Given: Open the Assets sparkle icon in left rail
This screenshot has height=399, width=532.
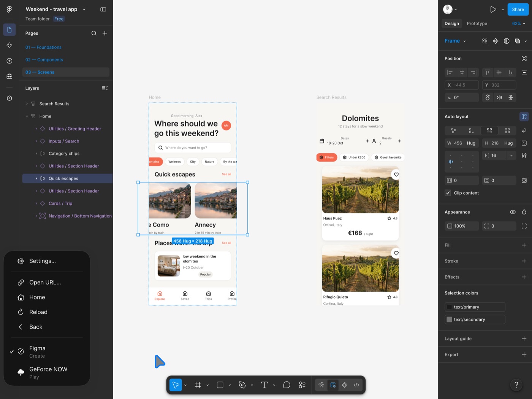Looking at the screenshot, I should coord(9,45).
